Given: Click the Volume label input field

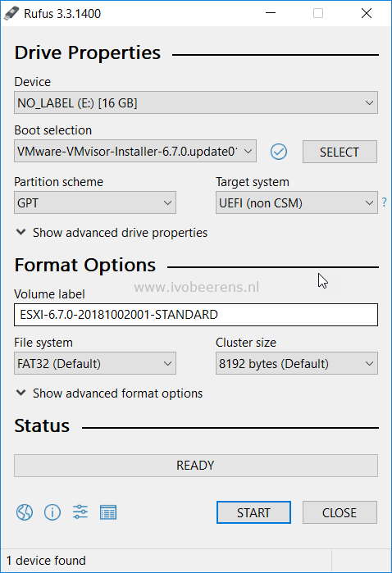Looking at the screenshot, I should pos(196,315).
